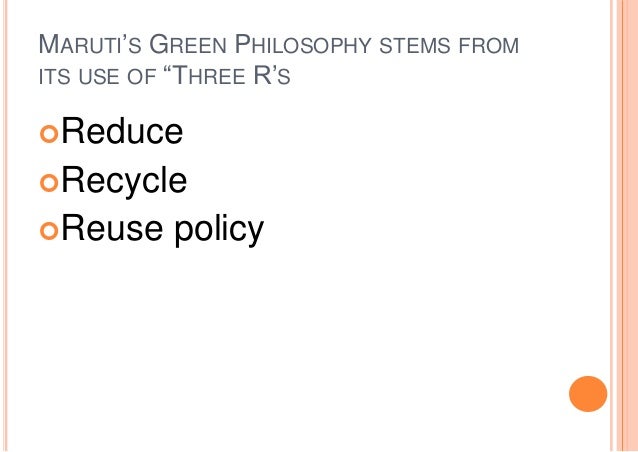The image size is (638, 452).
Task: Click the word Philosophy in the heading
Action: 302,45
